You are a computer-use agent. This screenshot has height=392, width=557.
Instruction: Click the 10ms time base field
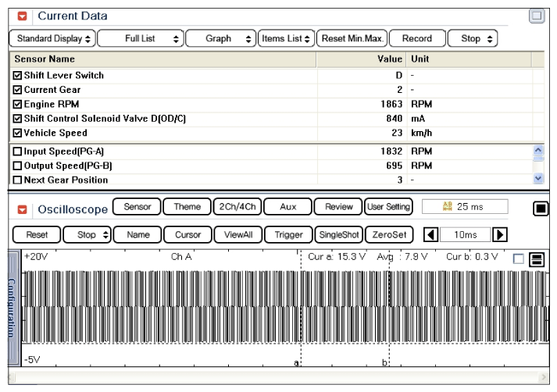pos(466,235)
